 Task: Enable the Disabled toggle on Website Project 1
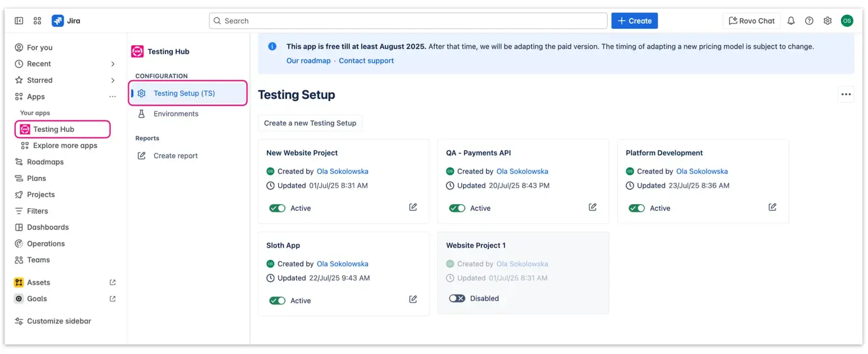[x=457, y=298]
